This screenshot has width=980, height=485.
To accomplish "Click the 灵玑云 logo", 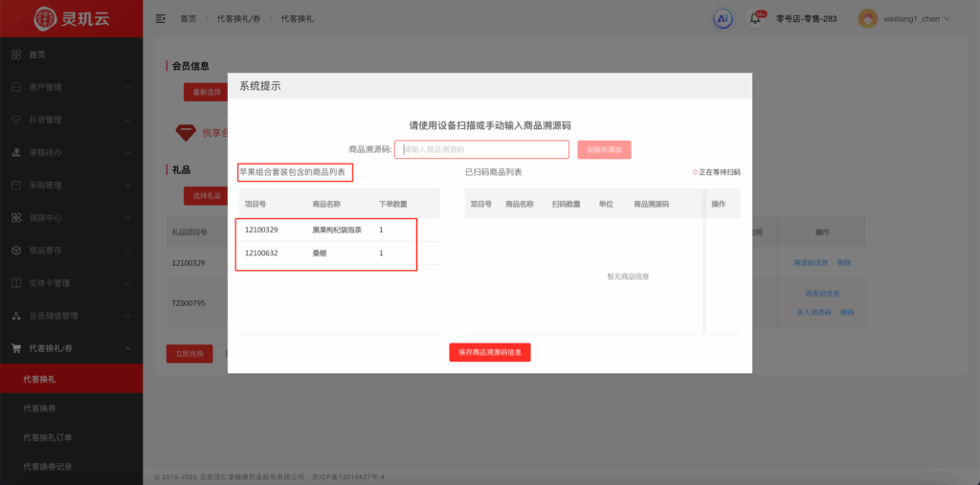I will tap(71, 18).
